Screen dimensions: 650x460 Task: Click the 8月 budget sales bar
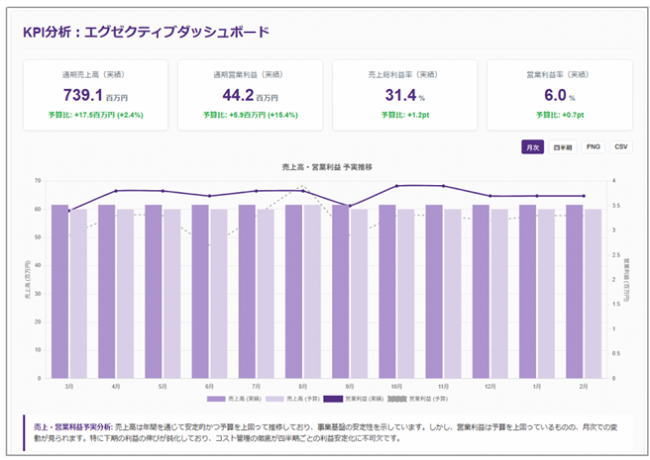point(312,290)
